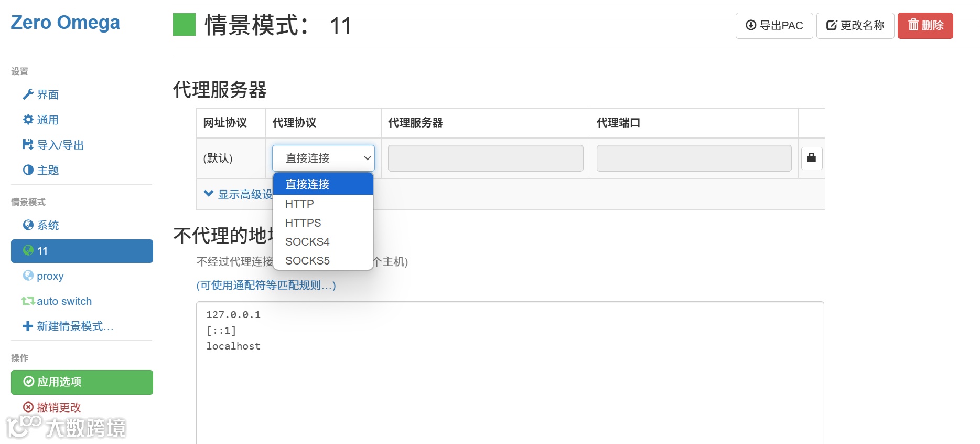Rename profile with 更改名称
This screenshot has height=444, width=980.
pyautogui.click(x=855, y=26)
